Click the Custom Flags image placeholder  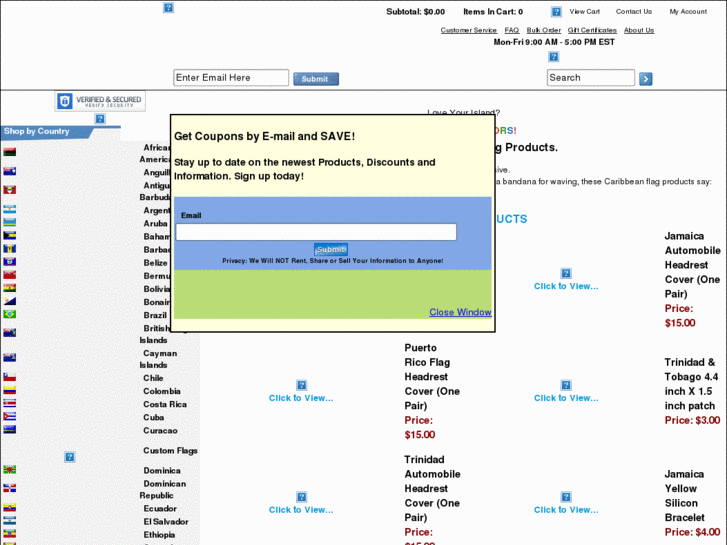tap(70, 457)
